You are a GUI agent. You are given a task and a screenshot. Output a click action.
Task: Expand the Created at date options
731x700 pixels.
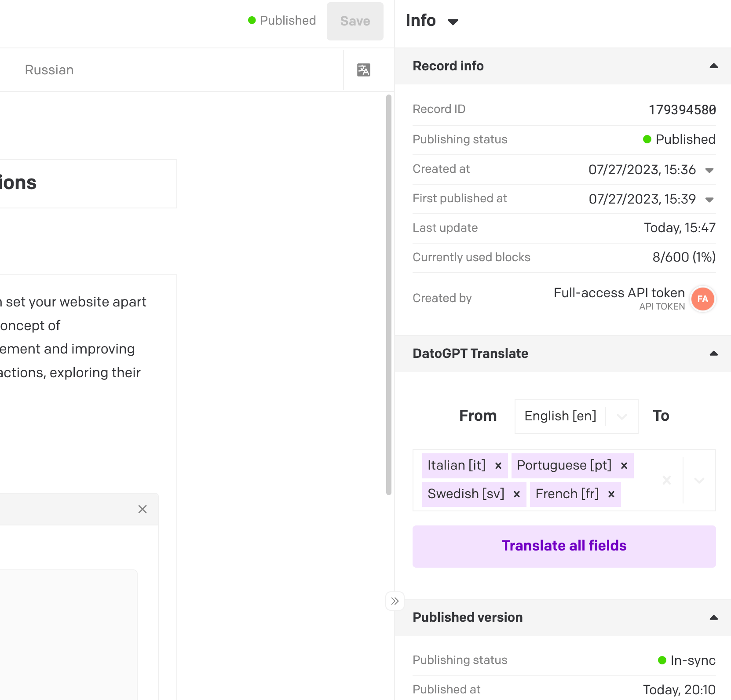coord(709,170)
